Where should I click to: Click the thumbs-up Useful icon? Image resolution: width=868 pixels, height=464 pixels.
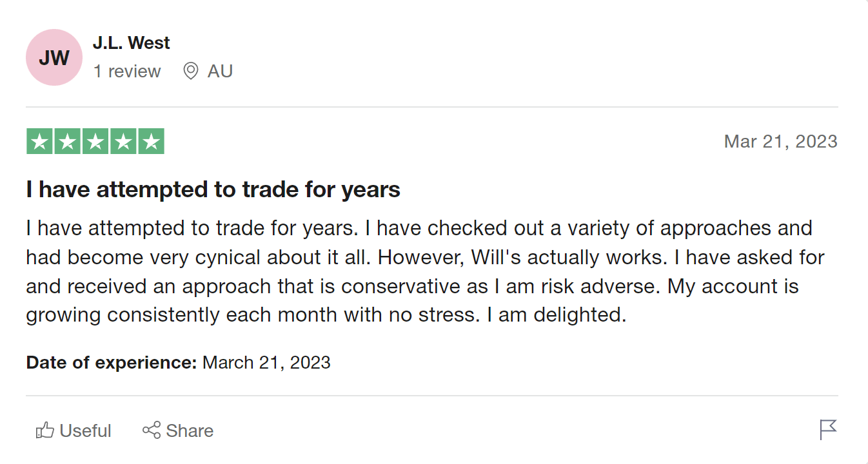[x=44, y=430]
